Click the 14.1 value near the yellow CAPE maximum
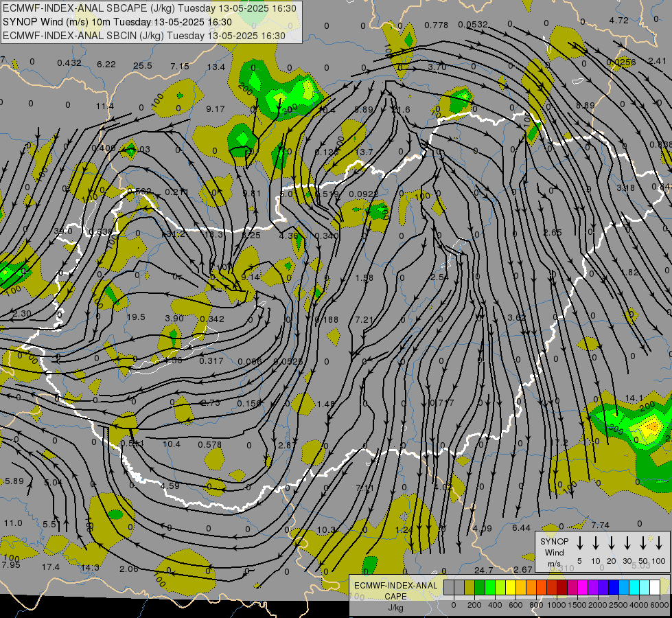The width and height of the screenshot is (672, 618). 634,398
